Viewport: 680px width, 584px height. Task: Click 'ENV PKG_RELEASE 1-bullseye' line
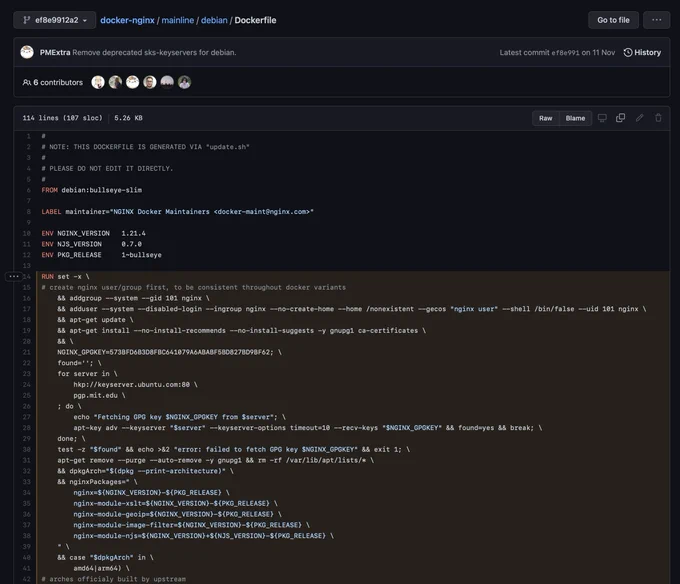point(101,255)
